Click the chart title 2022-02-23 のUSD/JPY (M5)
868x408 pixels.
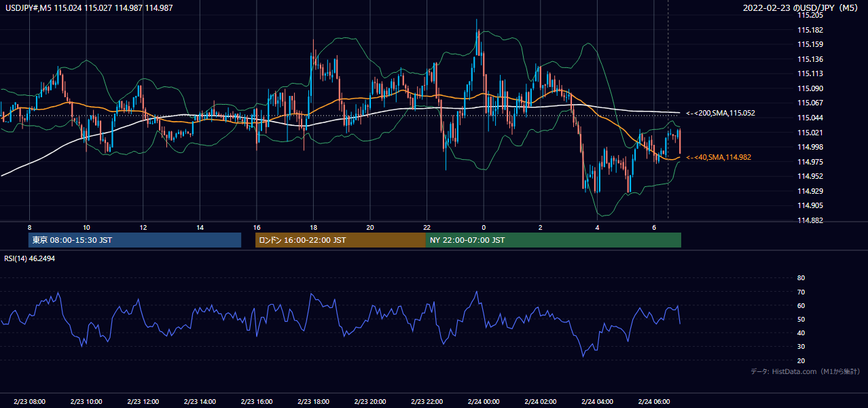(x=801, y=8)
